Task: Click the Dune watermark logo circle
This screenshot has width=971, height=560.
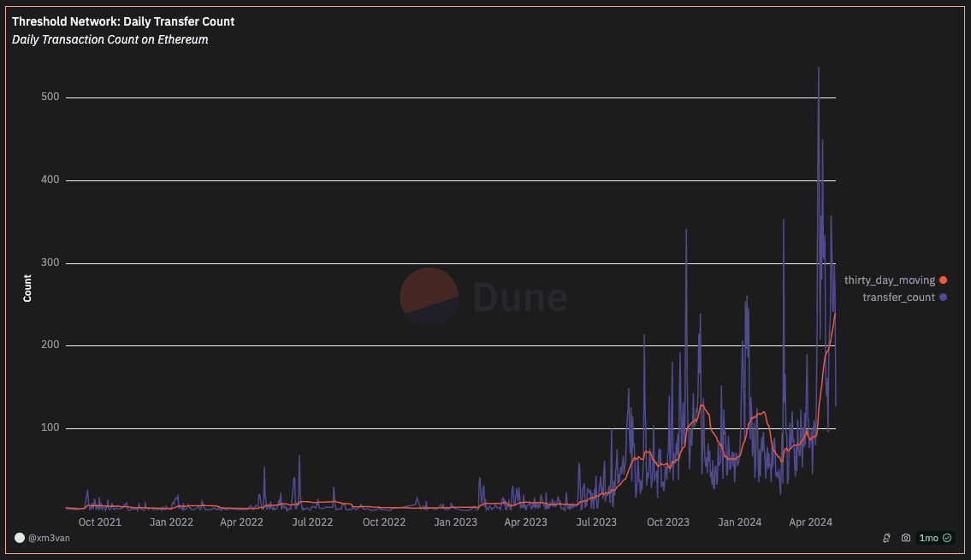Action: (x=429, y=297)
